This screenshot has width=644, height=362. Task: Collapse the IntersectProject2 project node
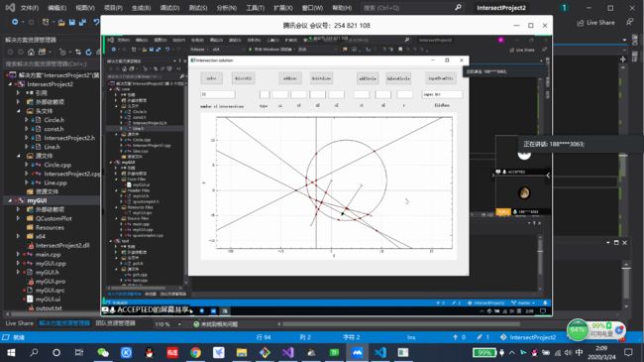pyautogui.click(x=10, y=84)
